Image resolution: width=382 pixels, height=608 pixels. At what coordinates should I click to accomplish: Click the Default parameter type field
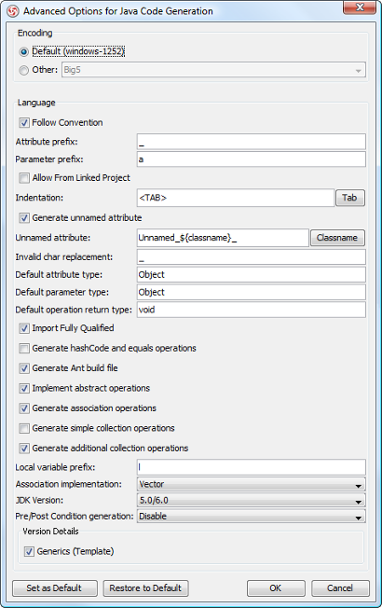coord(251,292)
